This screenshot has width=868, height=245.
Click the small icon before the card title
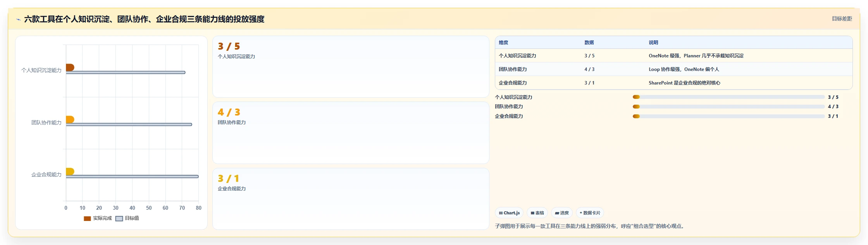click(18, 19)
